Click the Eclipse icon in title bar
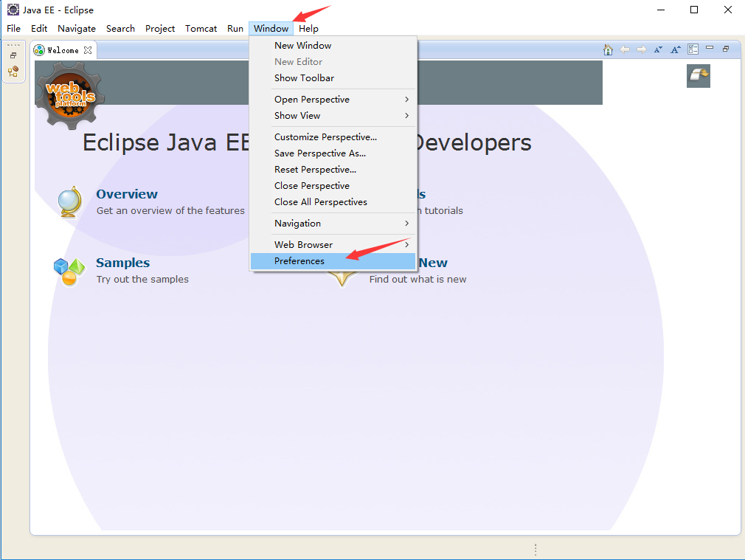This screenshot has height=560, width=745. coord(13,10)
